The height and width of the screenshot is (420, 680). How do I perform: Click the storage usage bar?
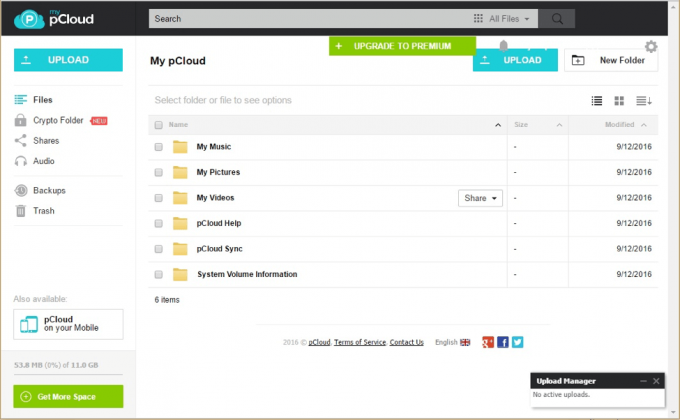pos(68,374)
